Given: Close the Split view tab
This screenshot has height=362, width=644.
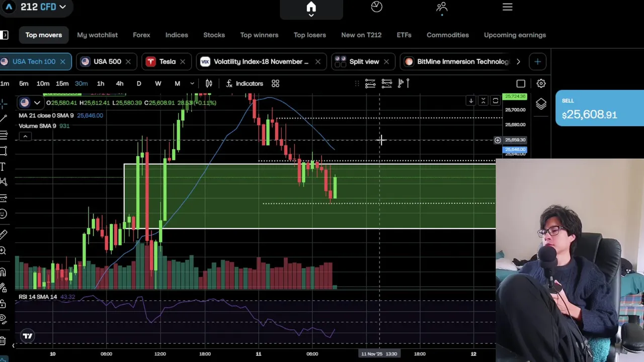Looking at the screenshot, I should (386, 61).
